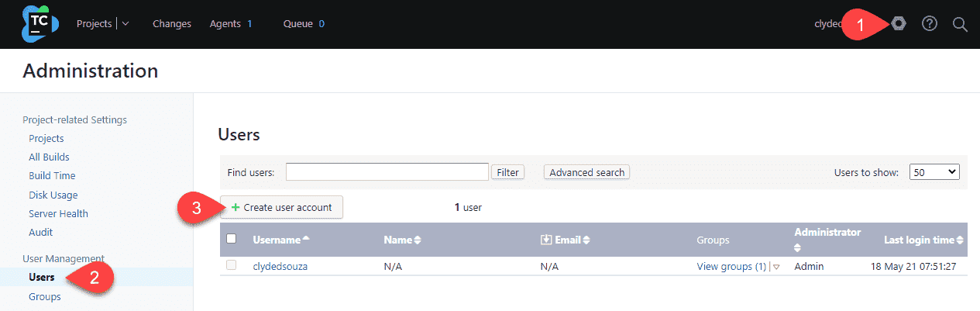Screen dimensions: 980x311
Task: Open the Help question mark icon
Action: [x=930, y=24]
